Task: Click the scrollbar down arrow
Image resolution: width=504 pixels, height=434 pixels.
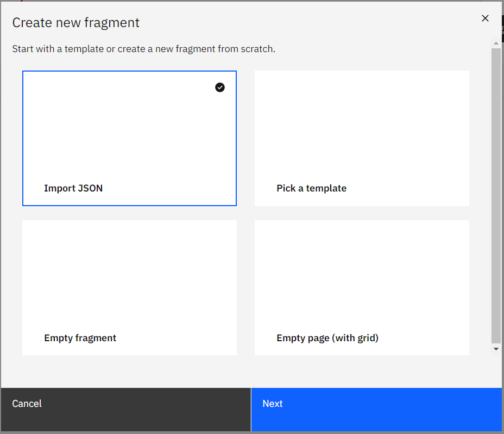Action: (496, 349)
